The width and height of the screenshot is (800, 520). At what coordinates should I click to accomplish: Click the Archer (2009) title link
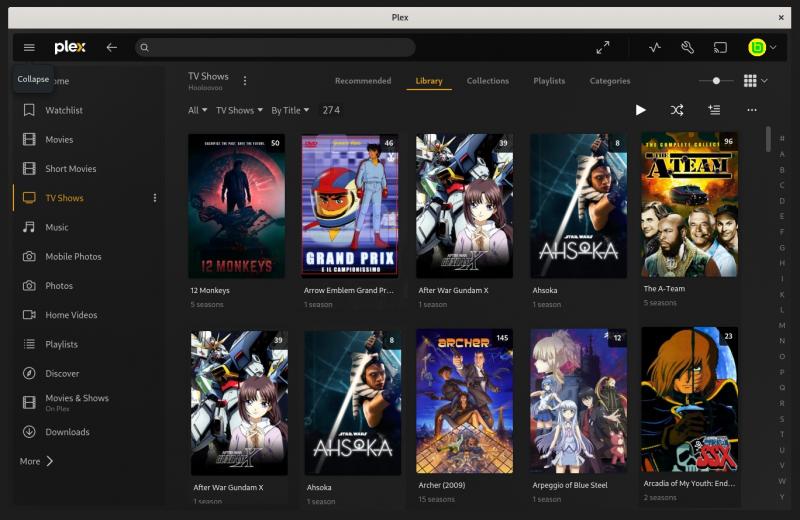(x=442, y=485)
